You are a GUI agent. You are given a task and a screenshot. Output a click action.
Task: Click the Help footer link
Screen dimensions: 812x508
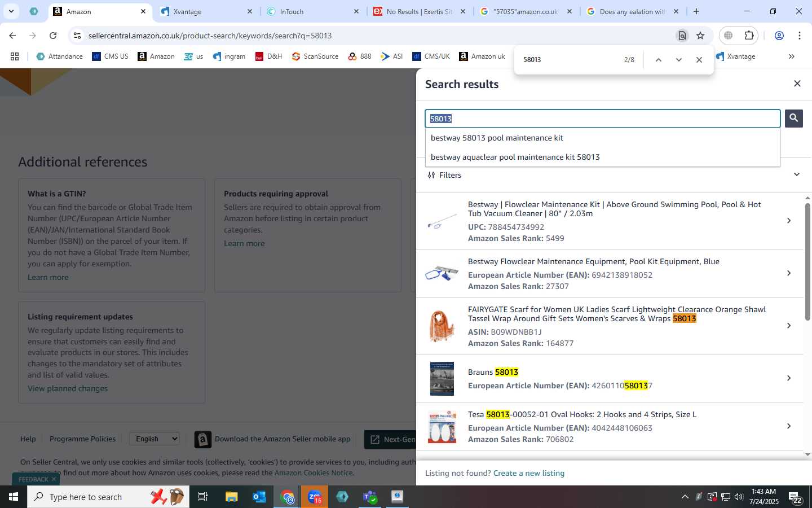click(x=28, y=439)
